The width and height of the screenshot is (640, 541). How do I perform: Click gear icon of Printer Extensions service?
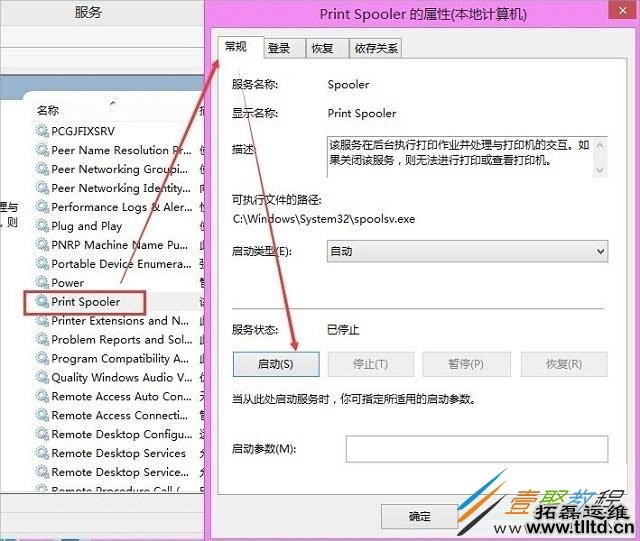coord(42,321)
